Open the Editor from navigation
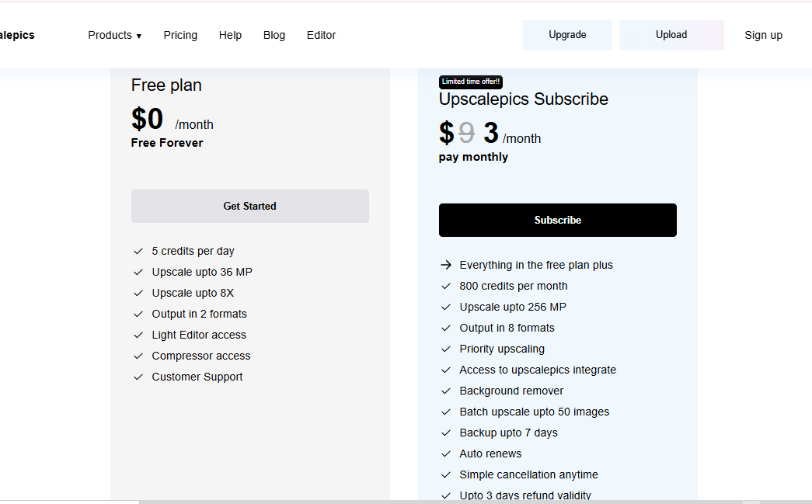812x504 pixels. click(321, 35)
